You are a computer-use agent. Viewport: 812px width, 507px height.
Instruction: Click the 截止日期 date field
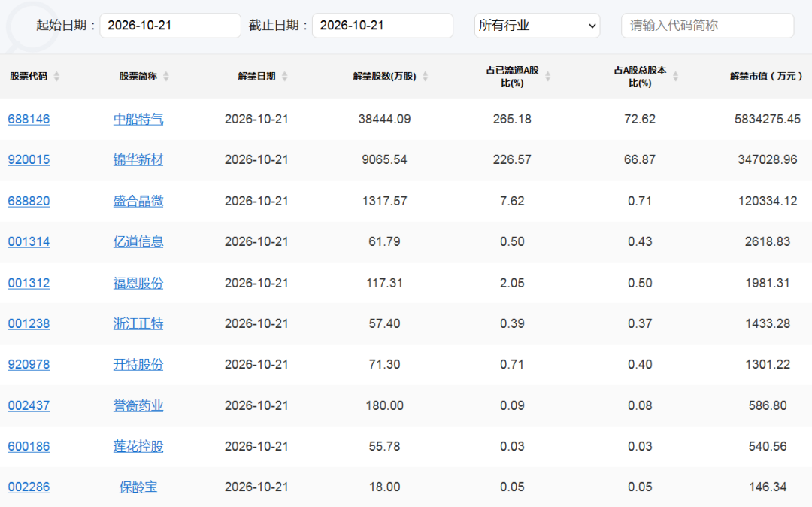click(383, 26)
